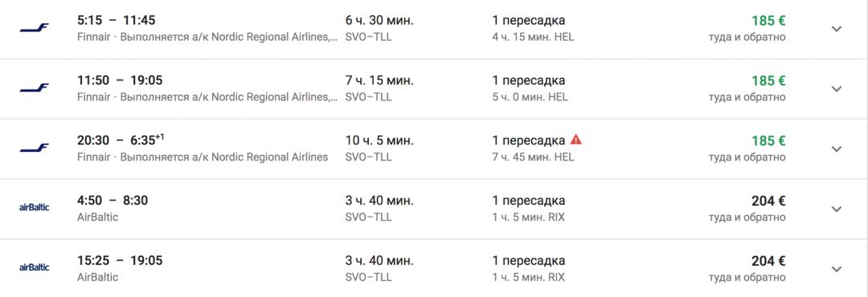Click the 1 h 5 min RIX layover of 15:25 flight
Viewport: 868px width, 297px height.
[x=529, y=277]
